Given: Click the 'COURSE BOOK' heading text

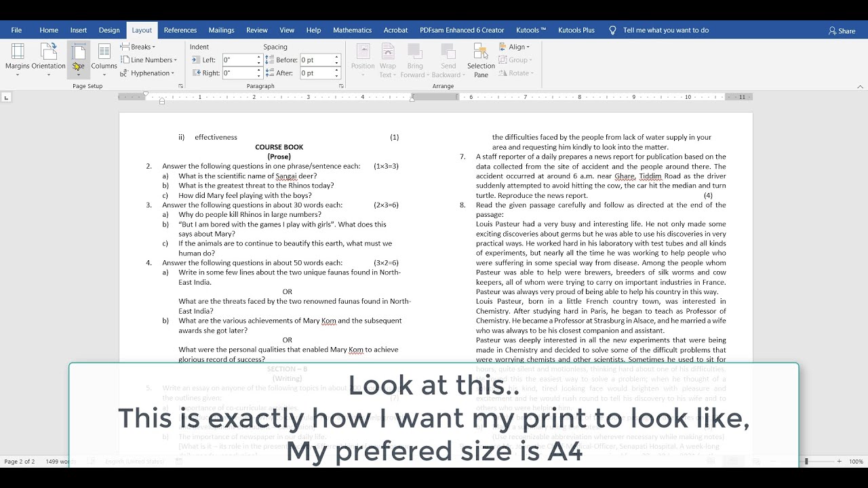Looking at the screenshot, I should 279,147.
